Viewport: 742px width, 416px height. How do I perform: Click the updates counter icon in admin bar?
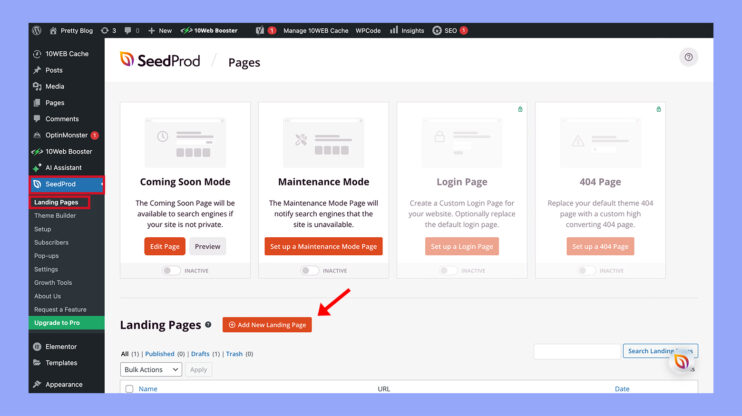click(x=108, y=30)
